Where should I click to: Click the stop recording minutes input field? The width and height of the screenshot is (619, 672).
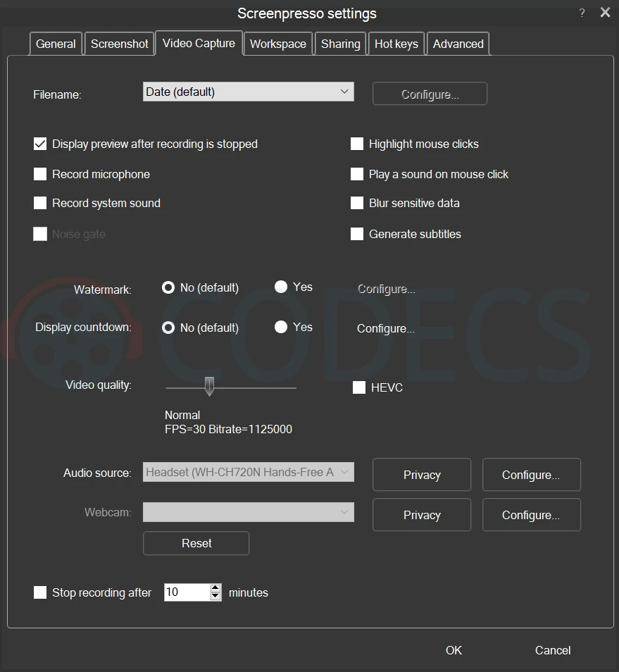(x=186, y=592)
